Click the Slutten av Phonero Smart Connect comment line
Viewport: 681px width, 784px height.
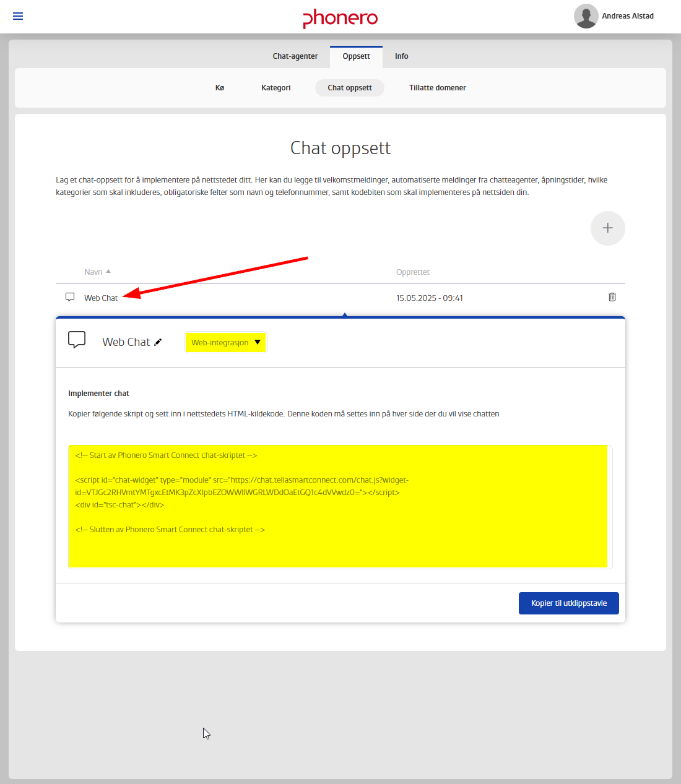point(170,530)
